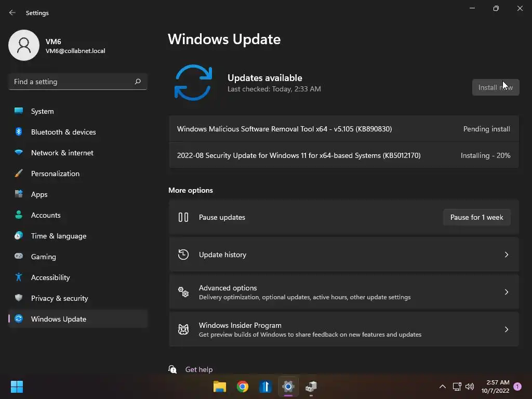
Task: Select Windows Update in sidebar
Action: click(x=78, y=319)
